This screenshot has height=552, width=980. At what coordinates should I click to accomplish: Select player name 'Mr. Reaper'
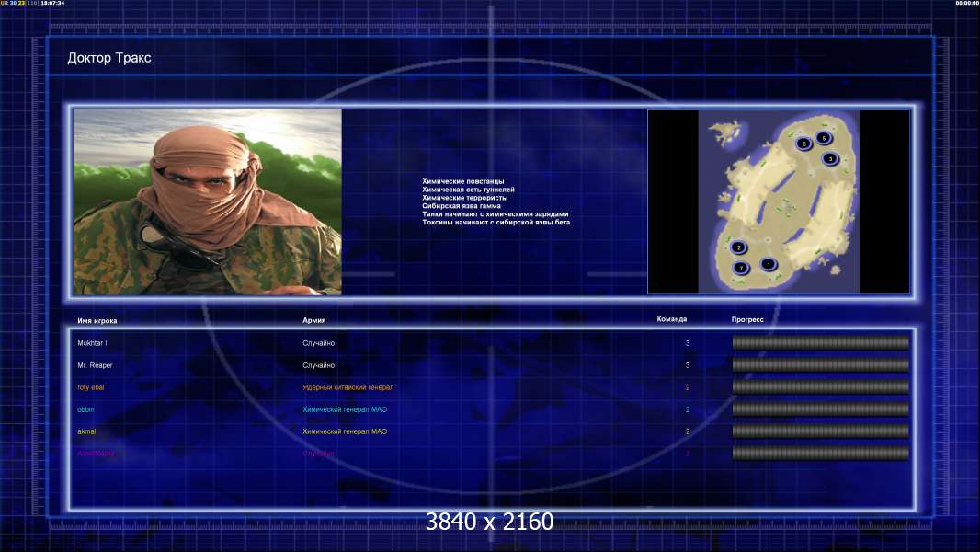click(95, 365)
